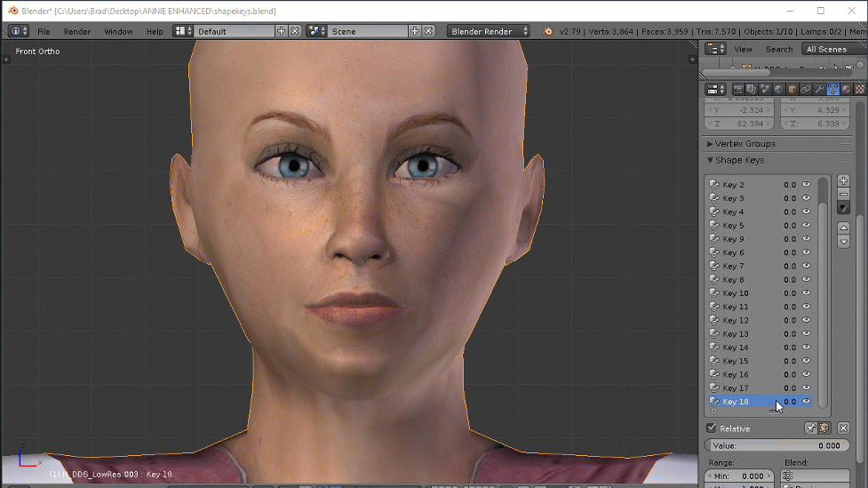The height and width of the screenshot is (488, 868).
Task: Open the Properties editor type selector
Action: (x=715, y=89)
